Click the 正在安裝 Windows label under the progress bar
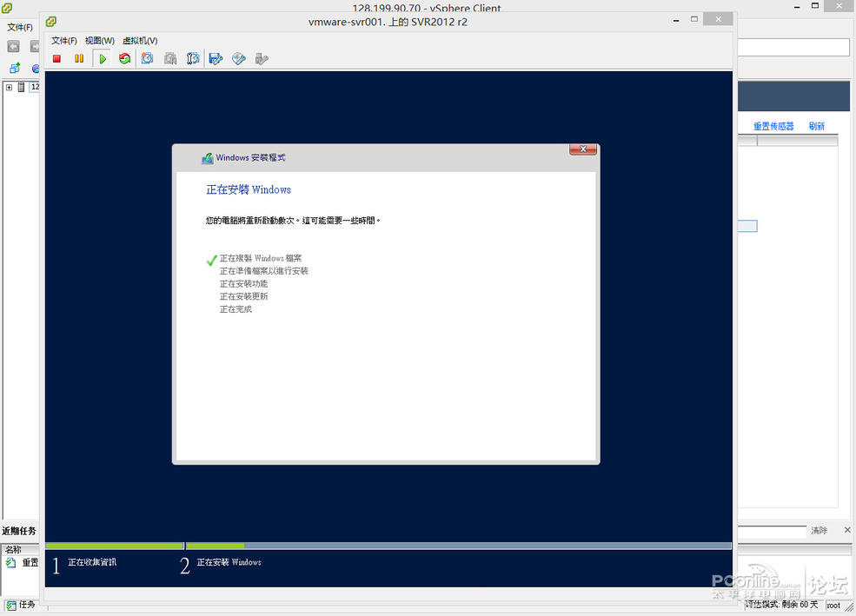Viewport: 856px width, 616px height. coord(229,562)
